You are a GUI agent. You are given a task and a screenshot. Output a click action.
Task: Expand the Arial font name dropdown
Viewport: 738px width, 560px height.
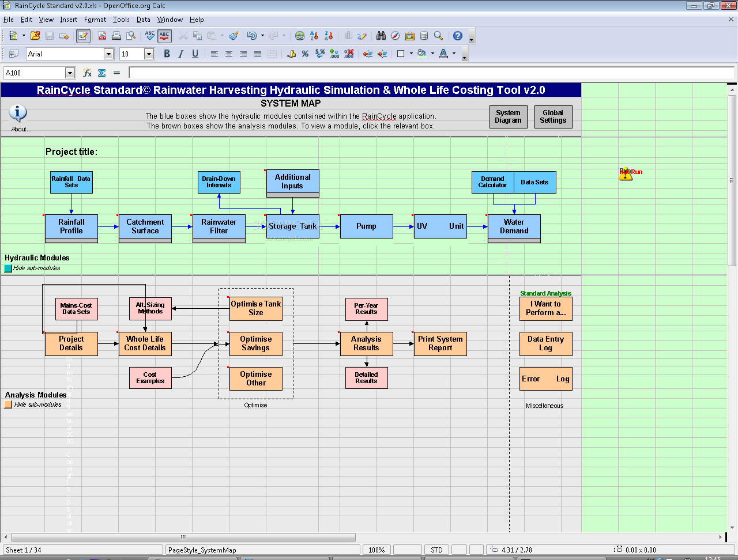click(108, 54)
